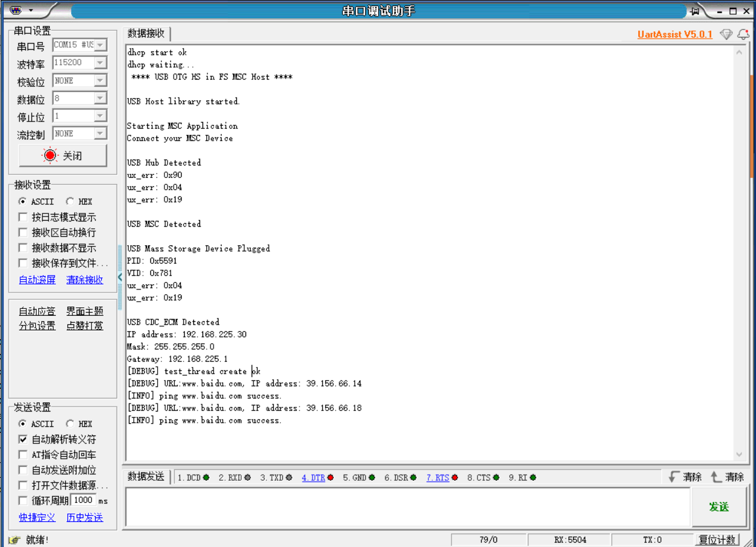Select HEX in send settings
The image size is (756, 547).
[x=70, y=424]
